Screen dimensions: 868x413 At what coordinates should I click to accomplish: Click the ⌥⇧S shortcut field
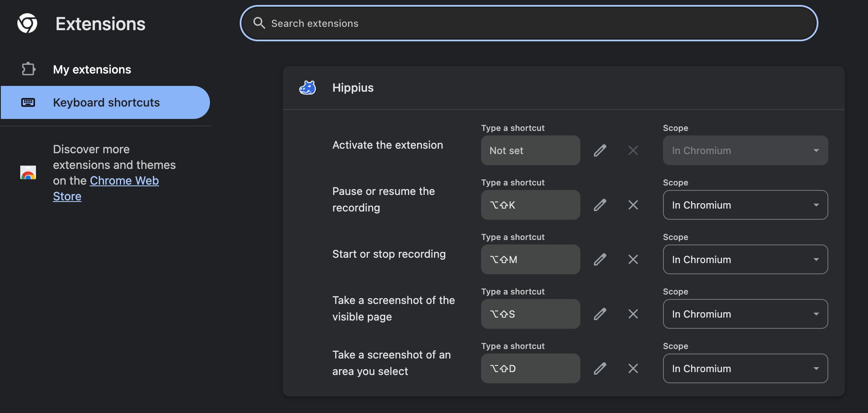(x=531, y=314)
